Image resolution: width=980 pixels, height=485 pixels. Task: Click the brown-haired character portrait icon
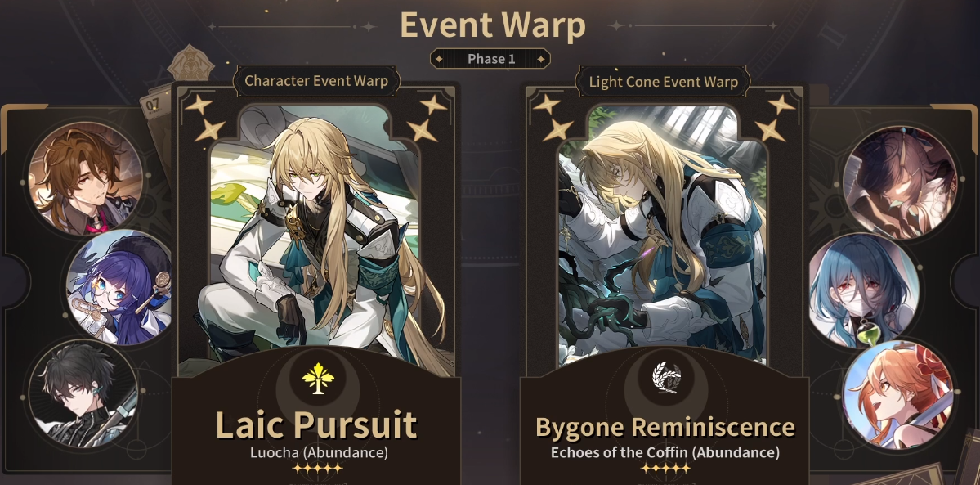tap(85, 178)
